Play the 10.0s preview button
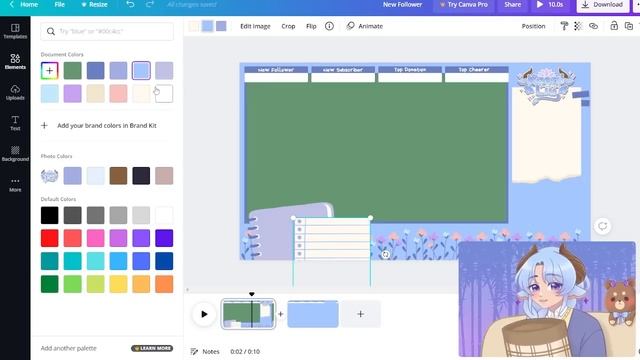The image size is (640, 360). click(549, 4)
